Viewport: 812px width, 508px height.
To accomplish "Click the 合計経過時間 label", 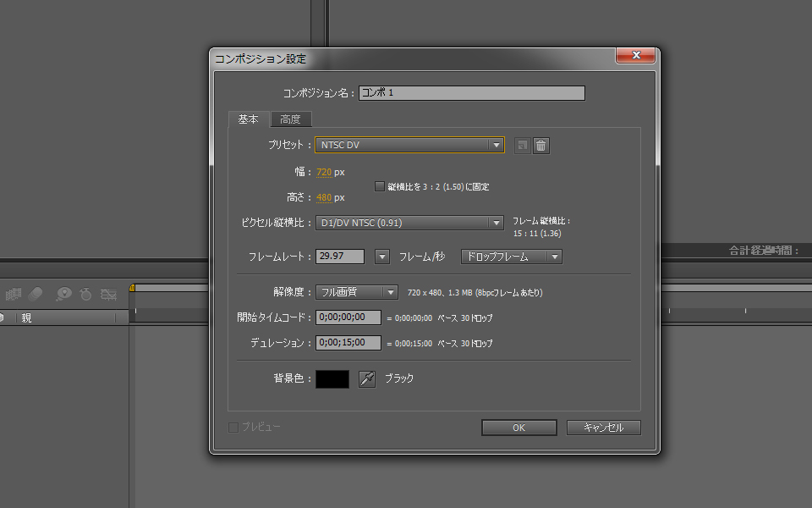I will click(764, 251).
